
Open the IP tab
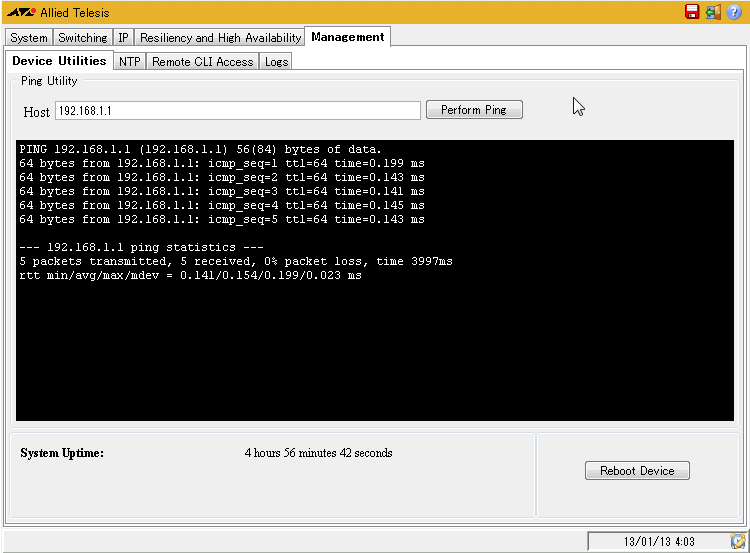click(123, 37)
